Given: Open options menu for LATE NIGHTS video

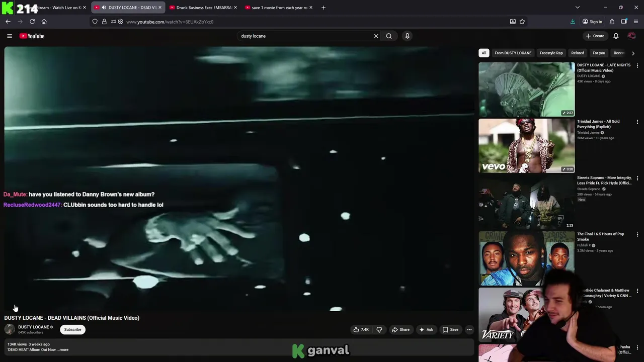Looking at the screenshot, I should coord(637,65).
